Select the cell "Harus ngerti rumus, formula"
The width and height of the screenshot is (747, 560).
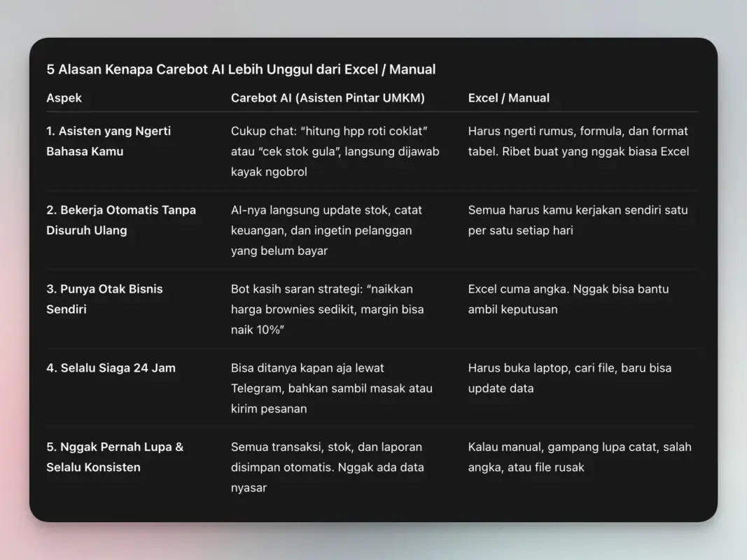(578, 141)
